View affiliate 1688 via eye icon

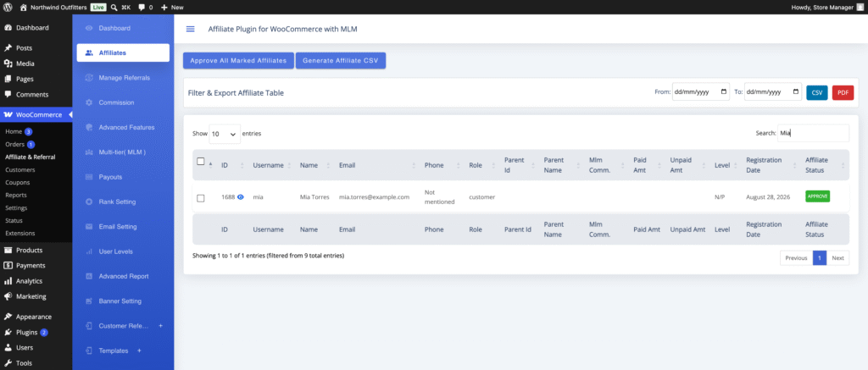pos(240,197)
